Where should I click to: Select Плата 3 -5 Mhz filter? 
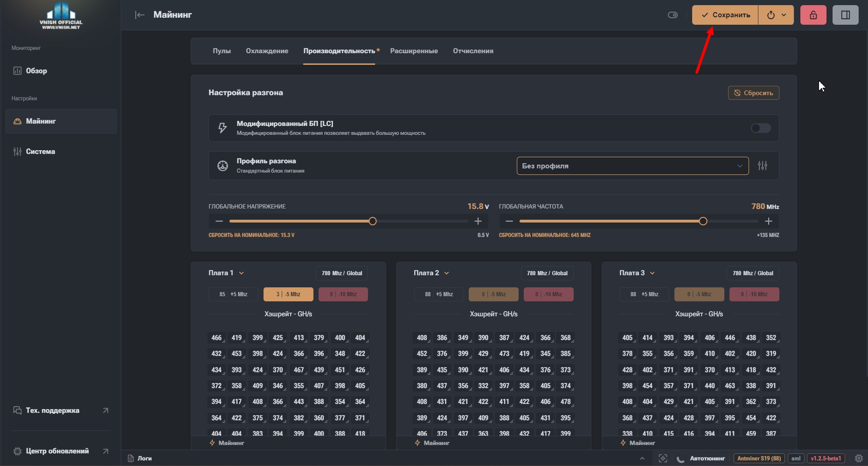pos(699,294)
